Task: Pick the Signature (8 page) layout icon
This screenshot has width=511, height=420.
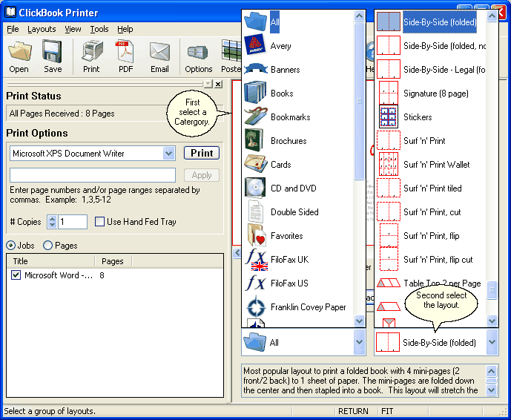Action: [389, 93]
